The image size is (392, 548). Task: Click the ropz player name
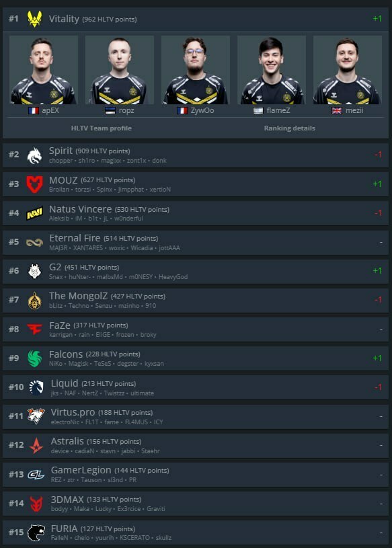coord(126,110)
